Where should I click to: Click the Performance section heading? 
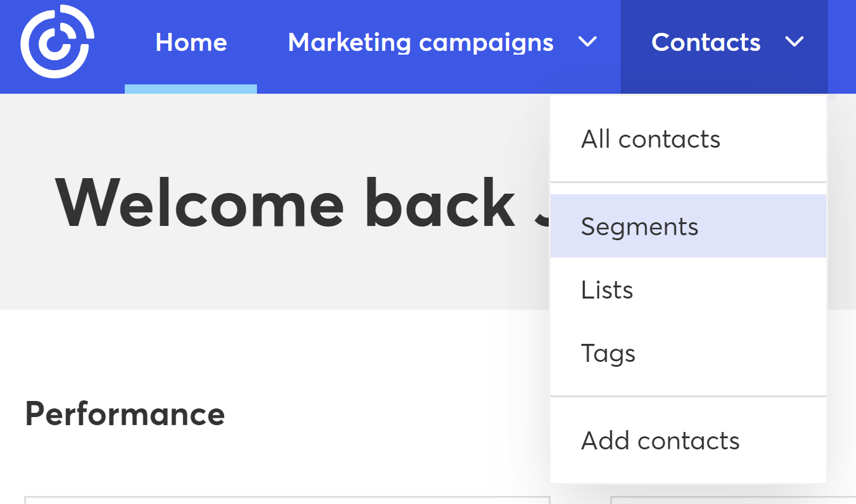125,414
